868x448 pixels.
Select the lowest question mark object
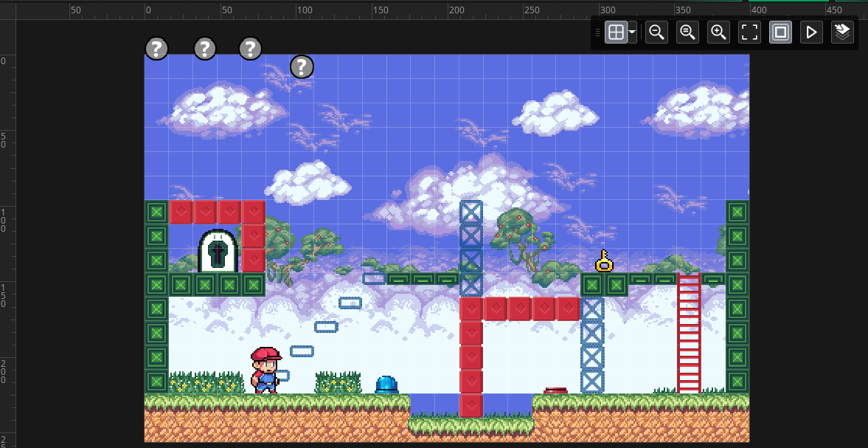(x=302, y=67)
